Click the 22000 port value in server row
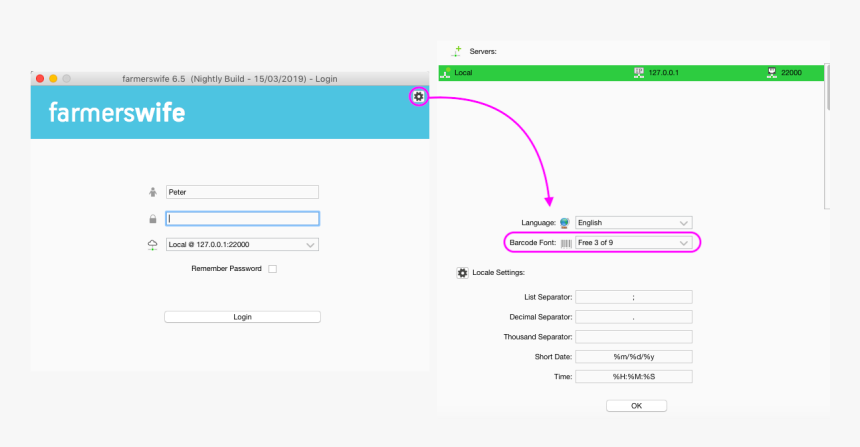860x447 pixels. [x=791, y=72]
